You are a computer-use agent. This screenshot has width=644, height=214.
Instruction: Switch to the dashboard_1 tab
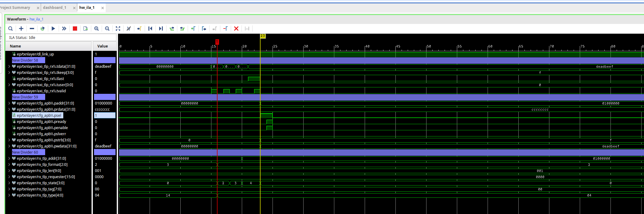(x=55, y=8)
